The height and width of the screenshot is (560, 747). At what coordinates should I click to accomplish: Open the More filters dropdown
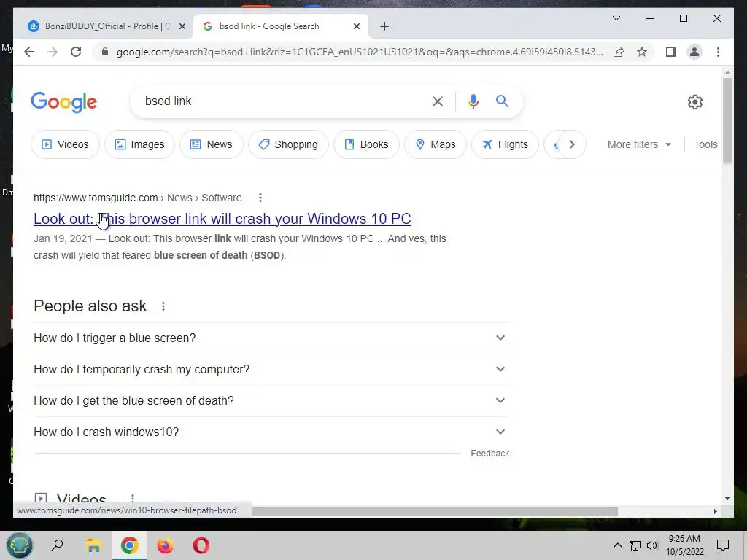(639, 144)
